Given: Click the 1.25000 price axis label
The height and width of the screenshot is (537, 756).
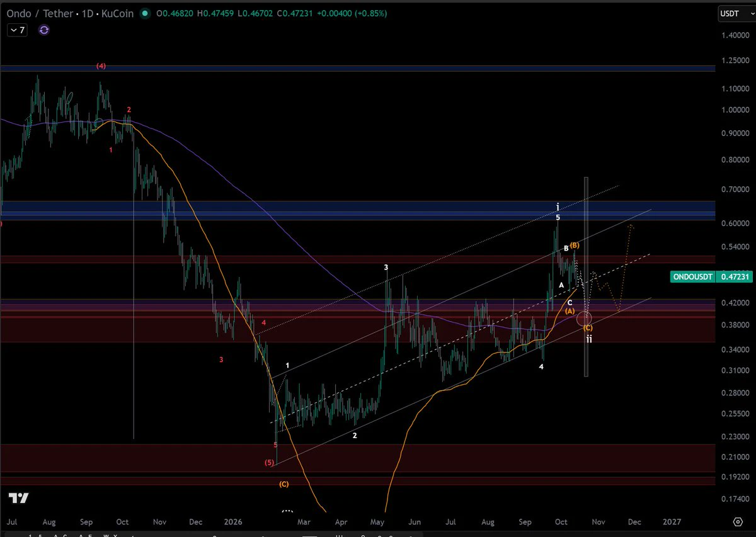Looking at the screenshot, I should (734, 60).
